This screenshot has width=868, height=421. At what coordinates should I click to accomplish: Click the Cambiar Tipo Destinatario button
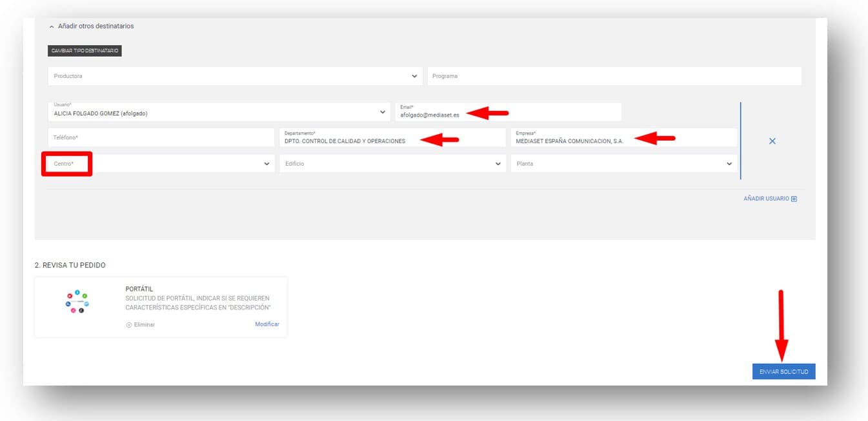[x=85, y=51]
